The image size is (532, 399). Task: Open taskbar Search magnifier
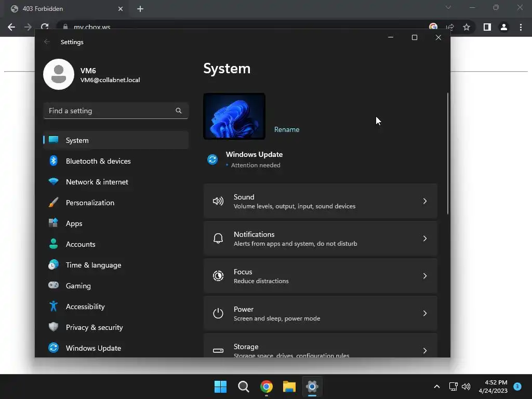pos(244,387)
